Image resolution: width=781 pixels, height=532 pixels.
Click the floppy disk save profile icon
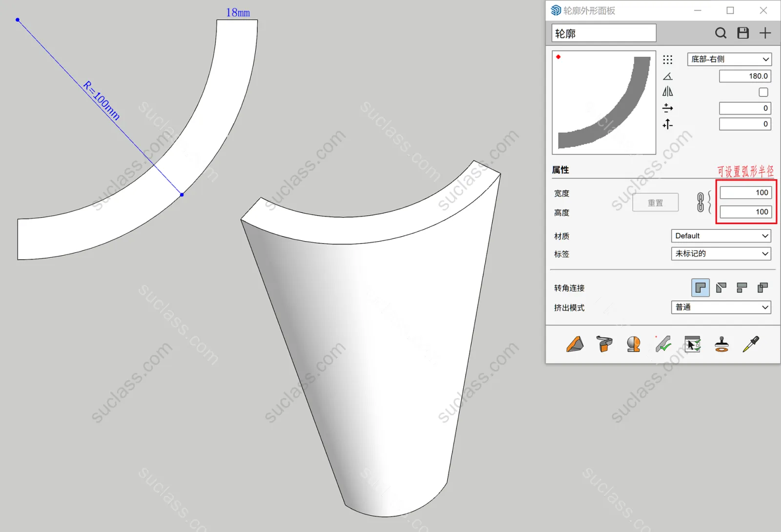coord(743,33)
